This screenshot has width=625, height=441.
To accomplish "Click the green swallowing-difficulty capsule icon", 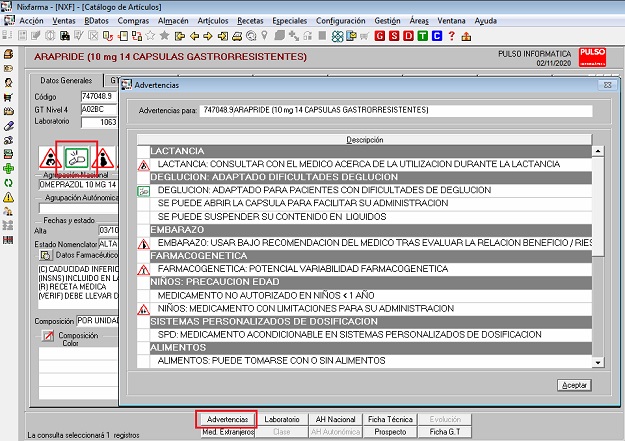I will coord(77,158).
